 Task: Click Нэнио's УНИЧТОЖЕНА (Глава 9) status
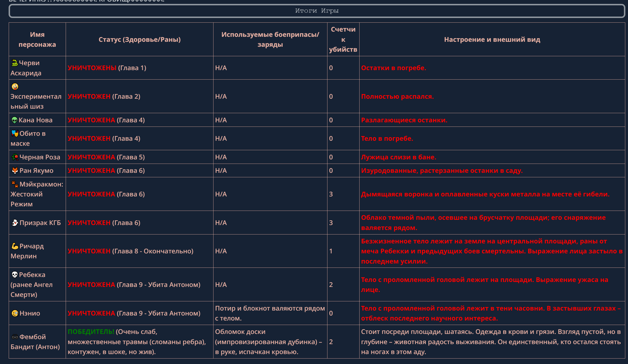click(x=134, y=313)
